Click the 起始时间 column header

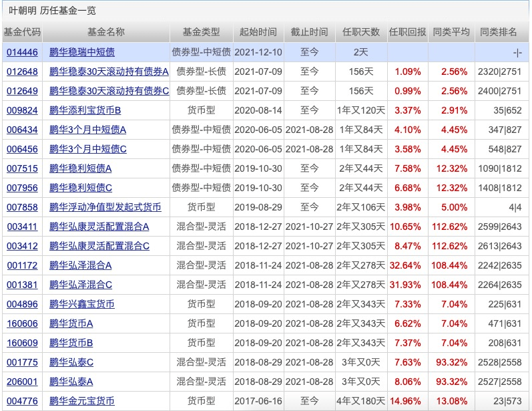(x=258, y=32)
